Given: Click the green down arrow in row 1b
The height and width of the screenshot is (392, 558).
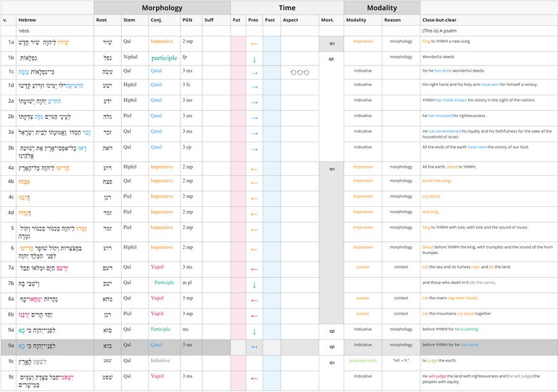Looking at the screenshot, I should pos(254,59).
